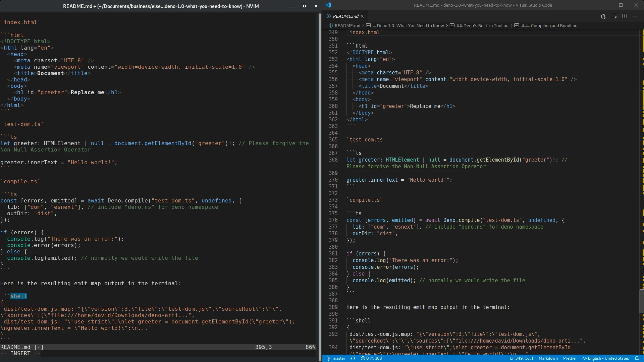Open preview to the side

tap(614, 16)
